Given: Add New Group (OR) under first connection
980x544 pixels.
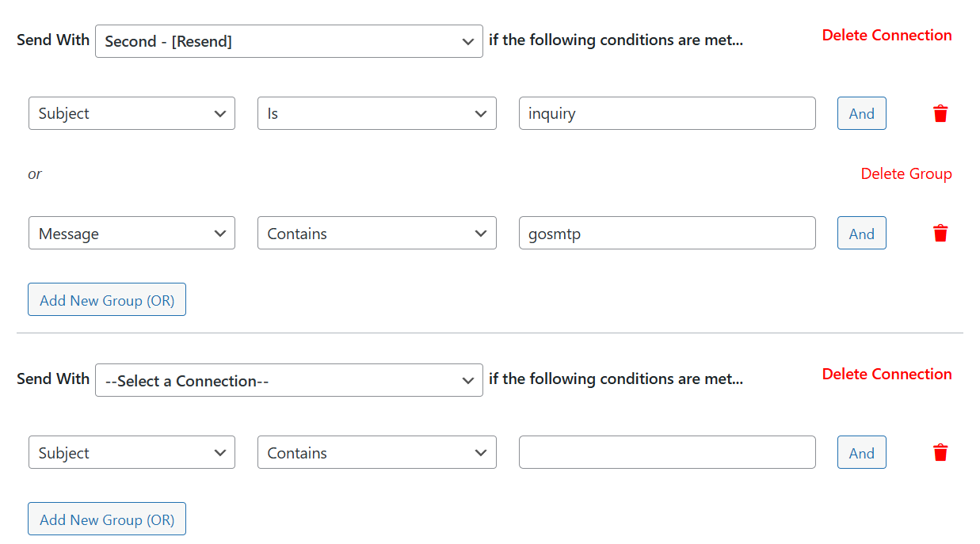Looking at the screenshot, I should (x=107, y=299).
